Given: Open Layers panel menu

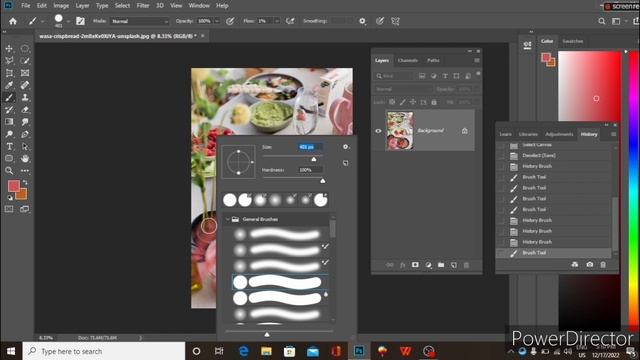Looking at the screenshot, I should [x=477, y=60].
